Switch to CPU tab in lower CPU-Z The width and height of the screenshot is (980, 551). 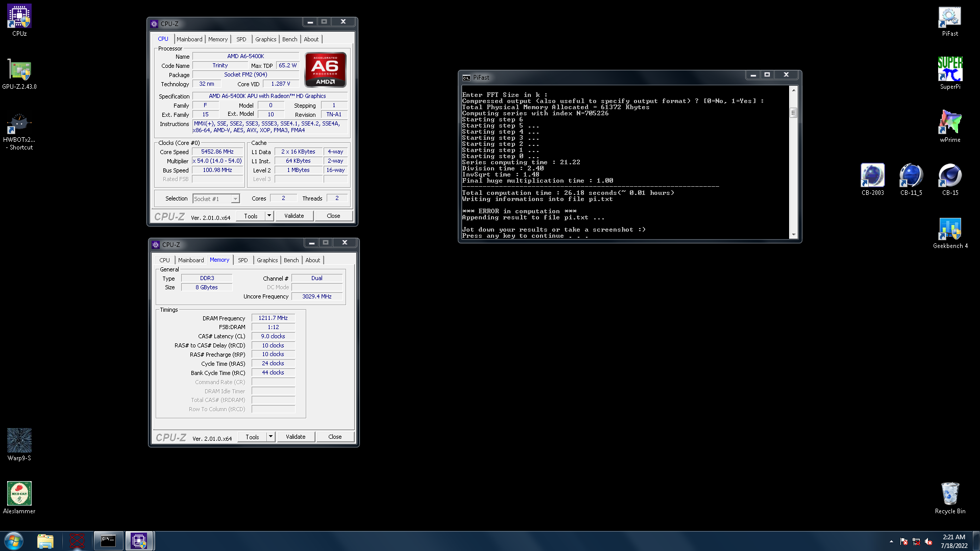pos(164,260)
